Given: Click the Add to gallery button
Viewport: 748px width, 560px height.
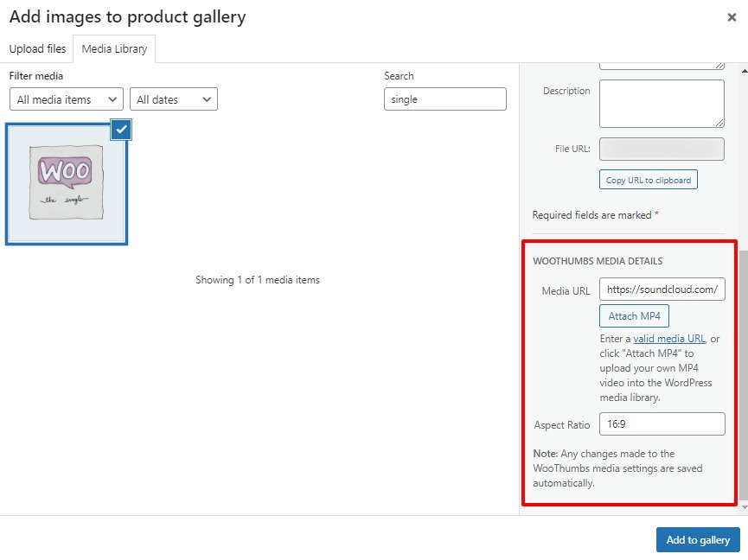Looking at the screenshot, I should coord(697,539).
